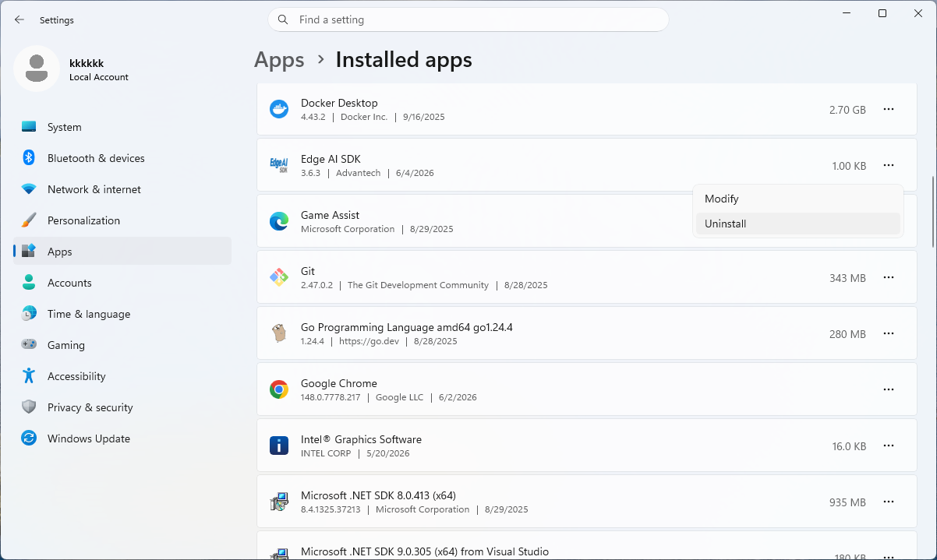This screenshot has height=560, width=937.
Task: Open Privacy & security settings
Action: (x=122, y=407)
